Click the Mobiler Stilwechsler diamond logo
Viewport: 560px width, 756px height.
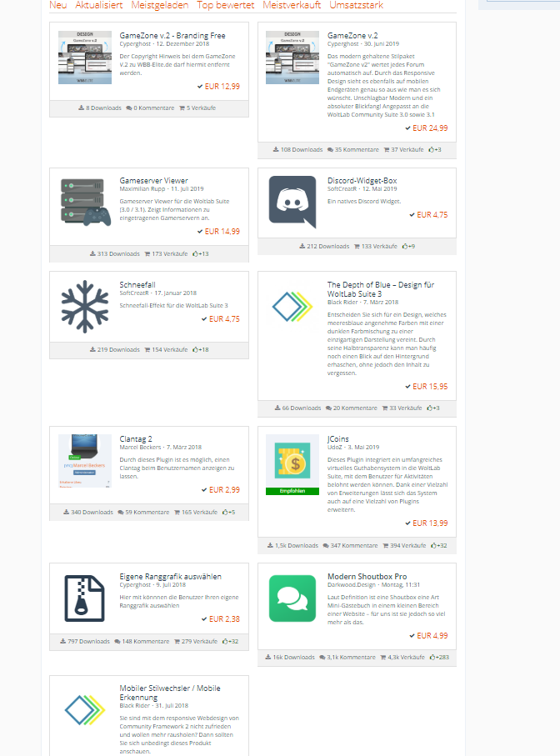pos(84,710)
